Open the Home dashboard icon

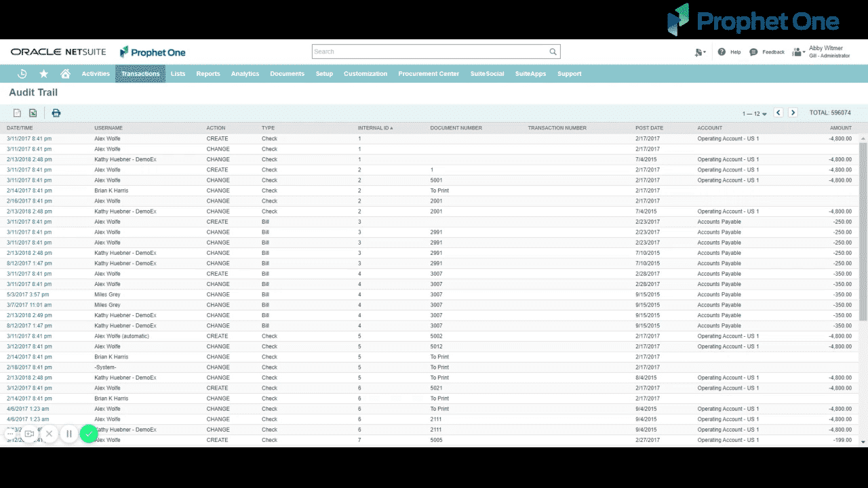coord(64,73)
